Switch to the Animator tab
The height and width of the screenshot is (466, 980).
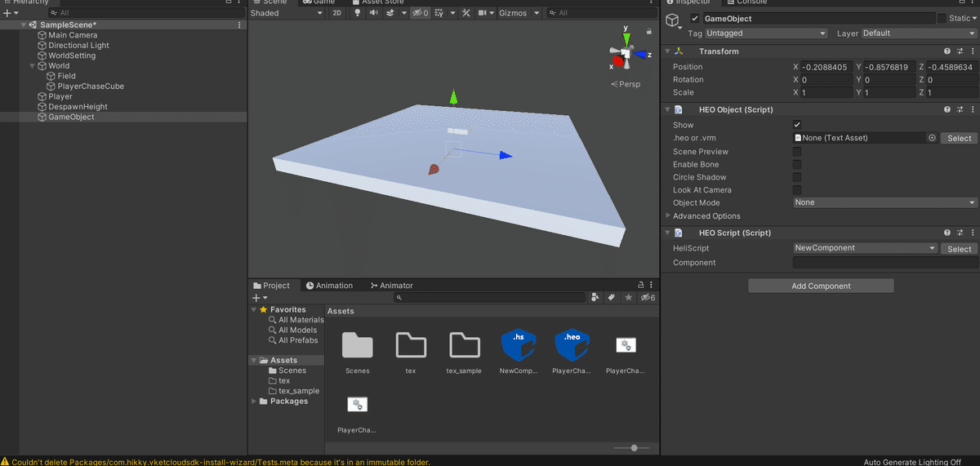[392, 286]
